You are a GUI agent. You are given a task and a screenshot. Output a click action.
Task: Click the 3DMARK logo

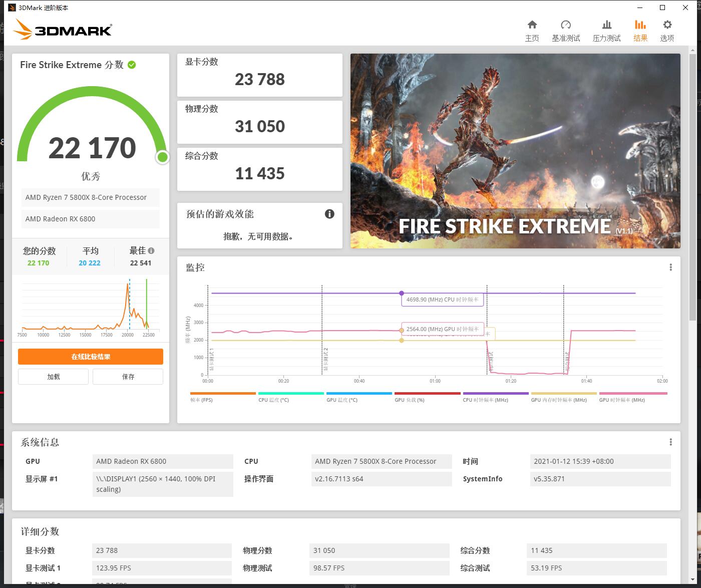(x=62, y=29)
